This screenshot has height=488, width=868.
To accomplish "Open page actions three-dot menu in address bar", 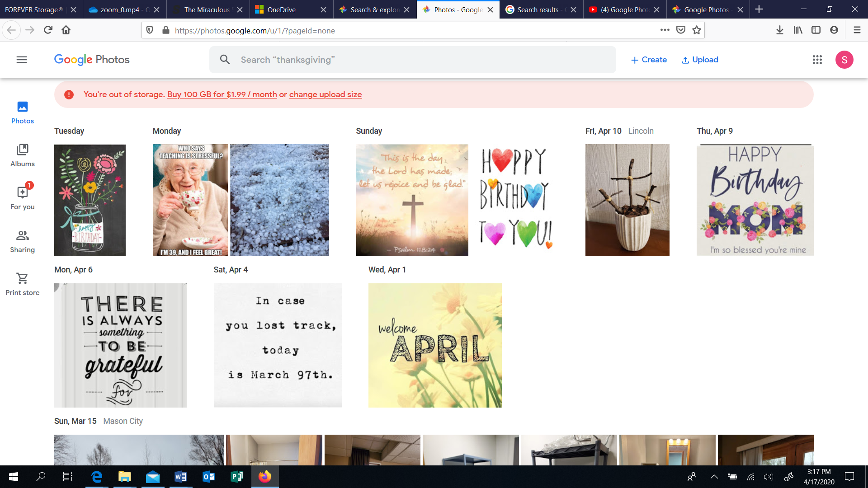I will pyautogui.click(x=665, y=30).
